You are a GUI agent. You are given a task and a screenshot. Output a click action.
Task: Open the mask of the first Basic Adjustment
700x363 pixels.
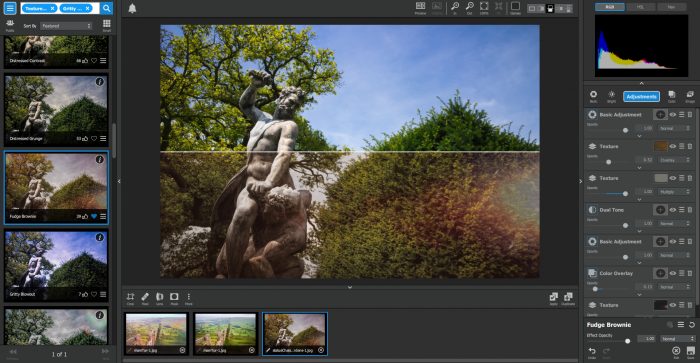[660, 115]
